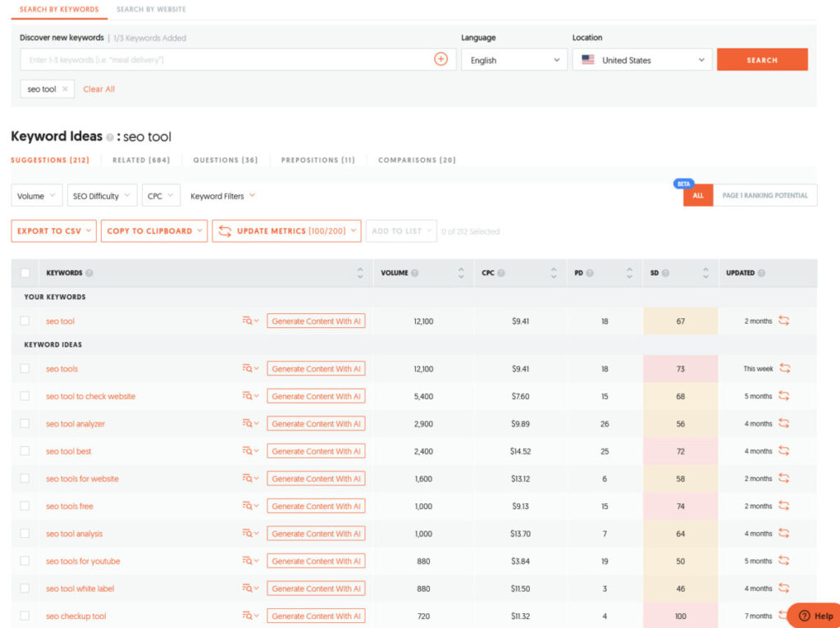Open search overview icon for 'seo tools'
The width and height of the screenshot is (840, 628).
coord(249,368)
